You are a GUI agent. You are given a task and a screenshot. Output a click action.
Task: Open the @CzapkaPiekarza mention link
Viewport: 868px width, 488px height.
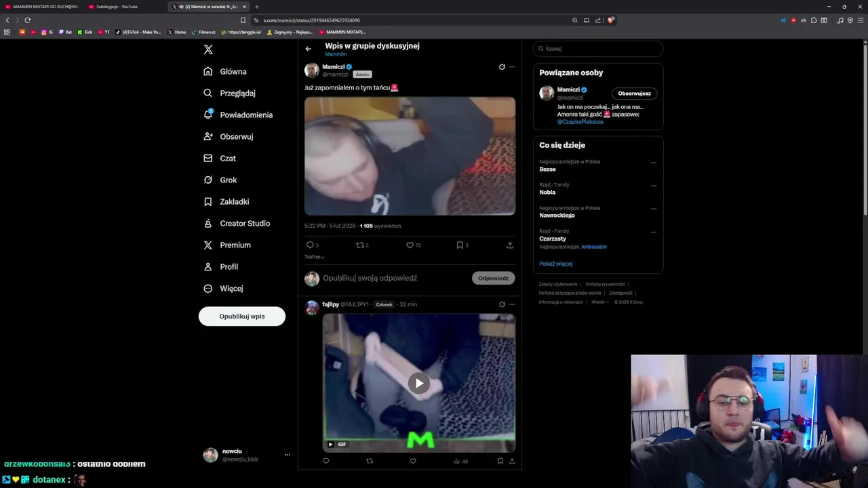pyautogui.click(x=580, y=122)
